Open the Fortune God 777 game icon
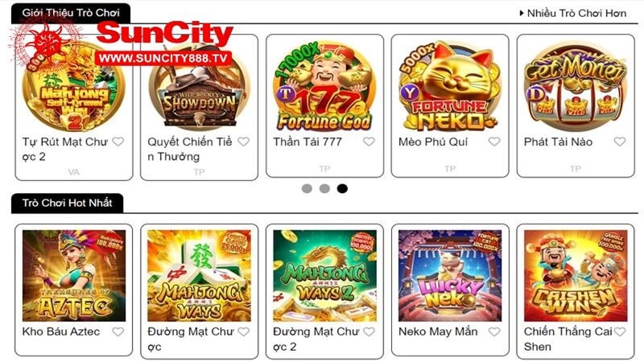 324,85
